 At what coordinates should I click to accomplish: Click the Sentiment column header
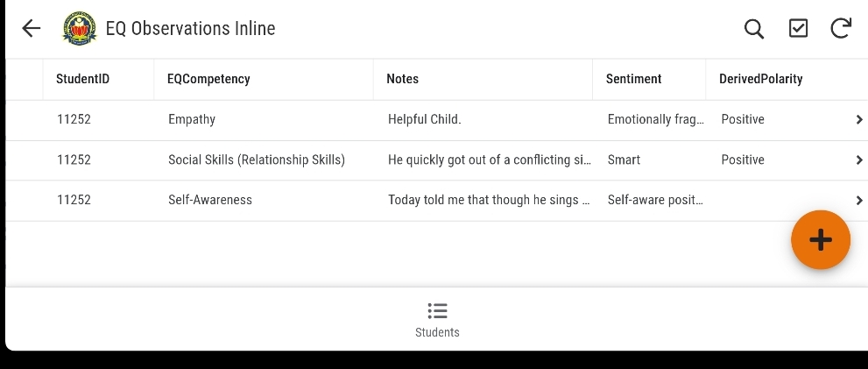click(633, 79)
